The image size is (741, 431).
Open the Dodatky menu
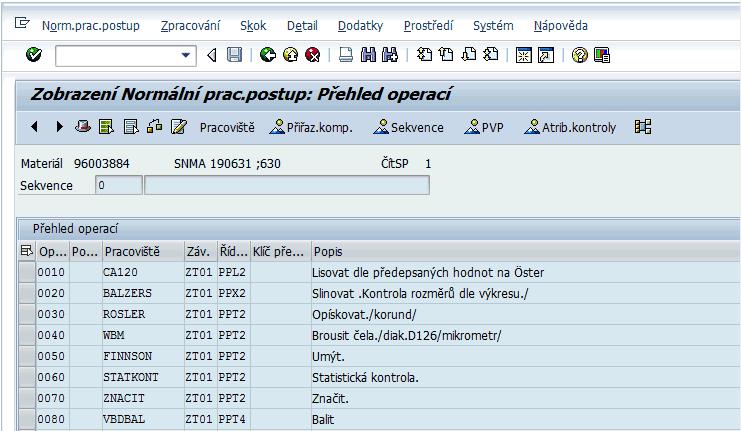tap(360, 26)
